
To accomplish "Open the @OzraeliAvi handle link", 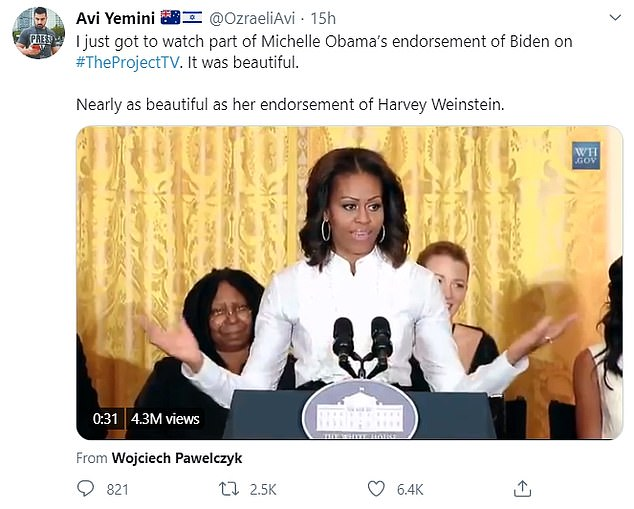I will coord(254,18).
